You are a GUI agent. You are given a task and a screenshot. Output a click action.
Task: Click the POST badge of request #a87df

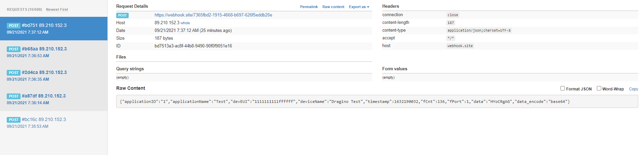(13, 96)
